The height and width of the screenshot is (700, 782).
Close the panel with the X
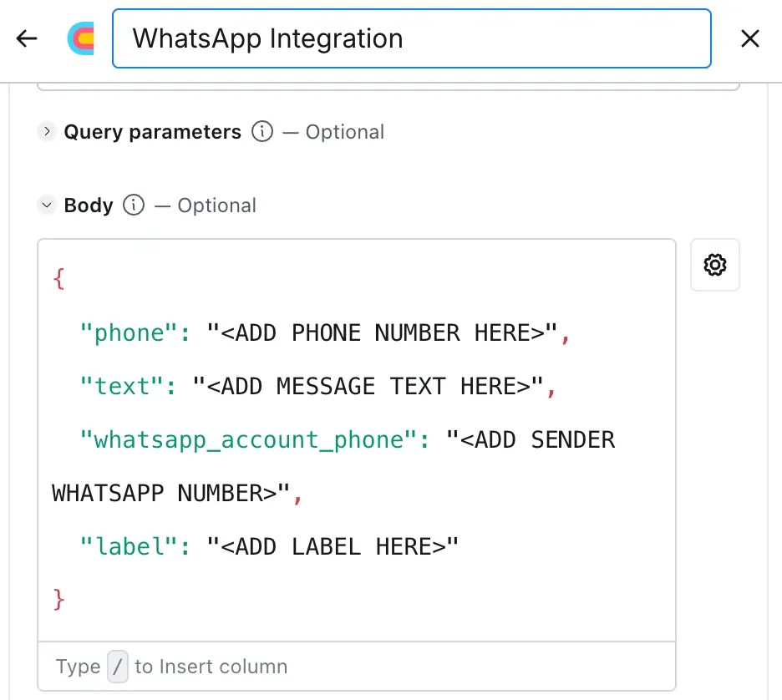click(x=749, y=38)
